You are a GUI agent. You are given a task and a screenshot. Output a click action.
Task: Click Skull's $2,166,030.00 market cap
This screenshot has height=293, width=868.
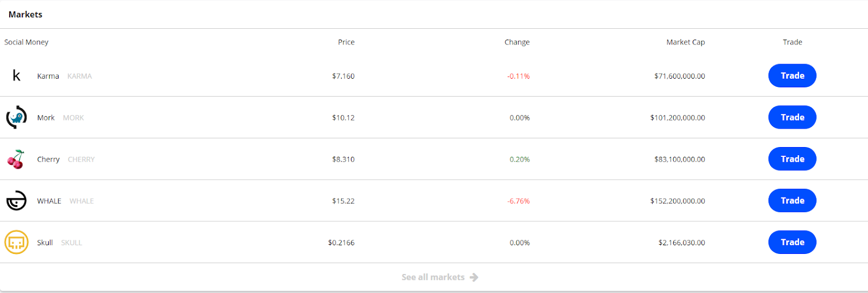[681, 243]
